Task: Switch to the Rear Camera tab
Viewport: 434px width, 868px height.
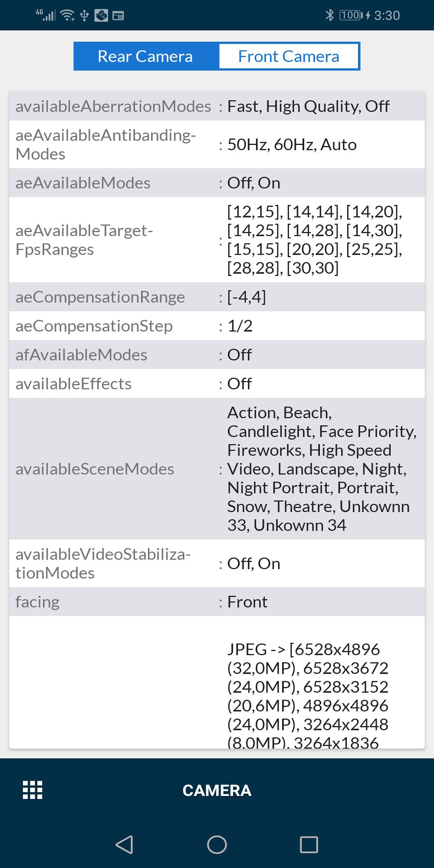Action: coord(145,56)
